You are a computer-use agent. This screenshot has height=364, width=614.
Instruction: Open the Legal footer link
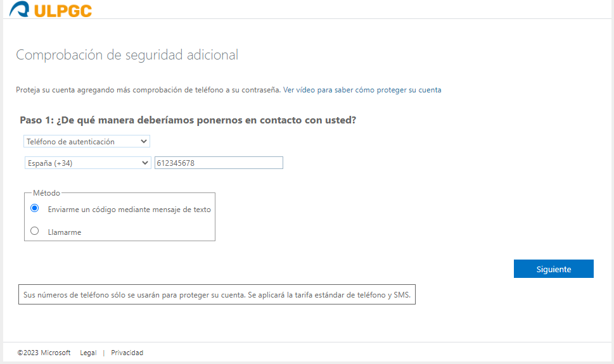[x=88, y=353]
